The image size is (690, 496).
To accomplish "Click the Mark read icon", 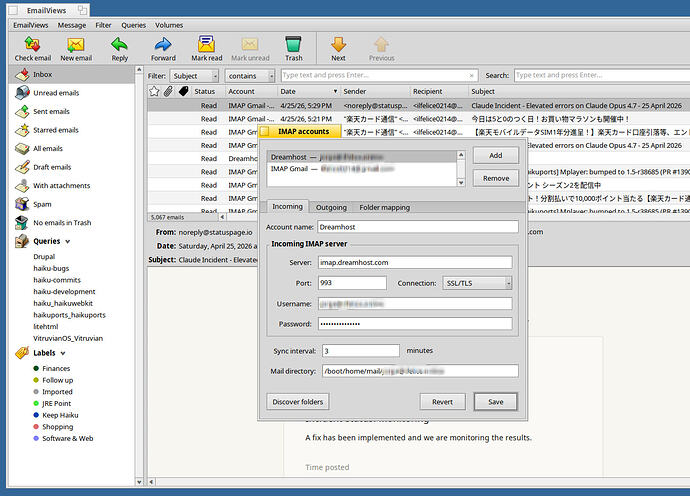I will click(x=206, y=44).
